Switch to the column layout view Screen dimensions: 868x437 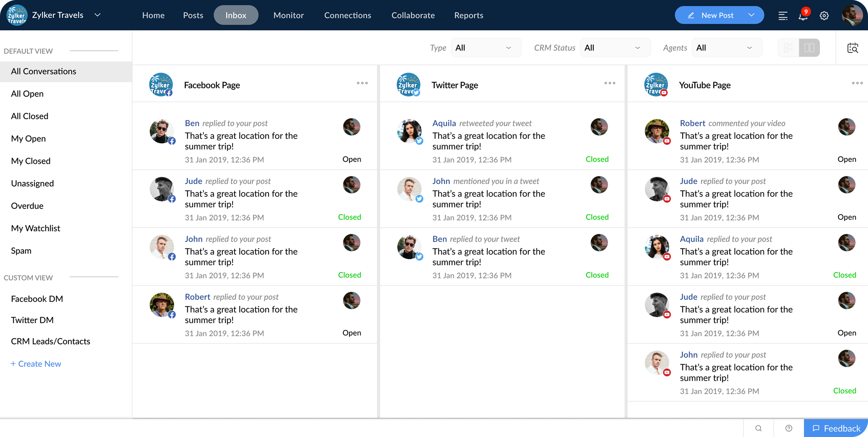(x=809, y=48)
